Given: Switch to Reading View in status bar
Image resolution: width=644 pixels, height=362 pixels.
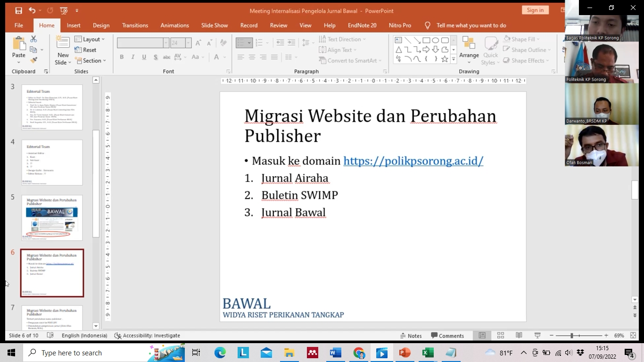Looking at the screenshot, I should (x=519, y=336).
